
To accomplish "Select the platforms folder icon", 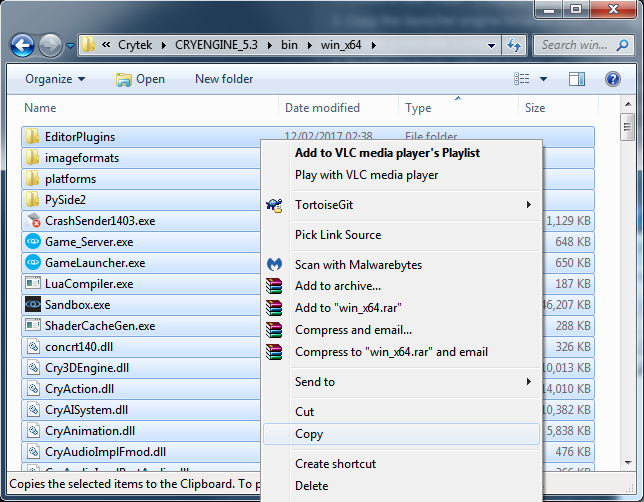I will (x=32, y=178).
